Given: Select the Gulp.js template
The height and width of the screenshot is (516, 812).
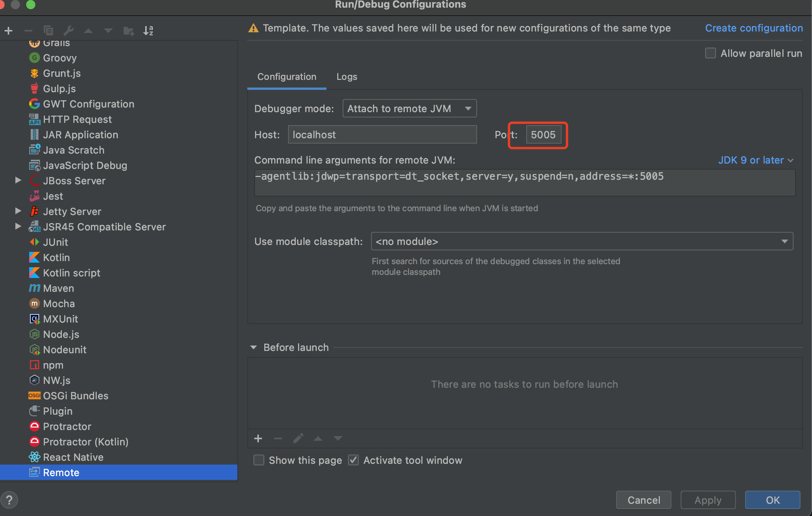Looking at the screenshot, I should (59, 89).
